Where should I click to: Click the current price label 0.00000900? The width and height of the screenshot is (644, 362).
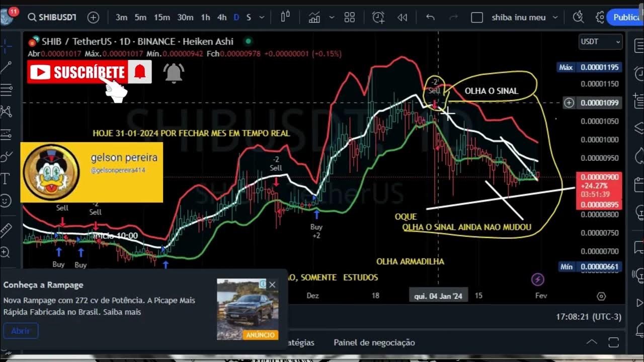599,177
